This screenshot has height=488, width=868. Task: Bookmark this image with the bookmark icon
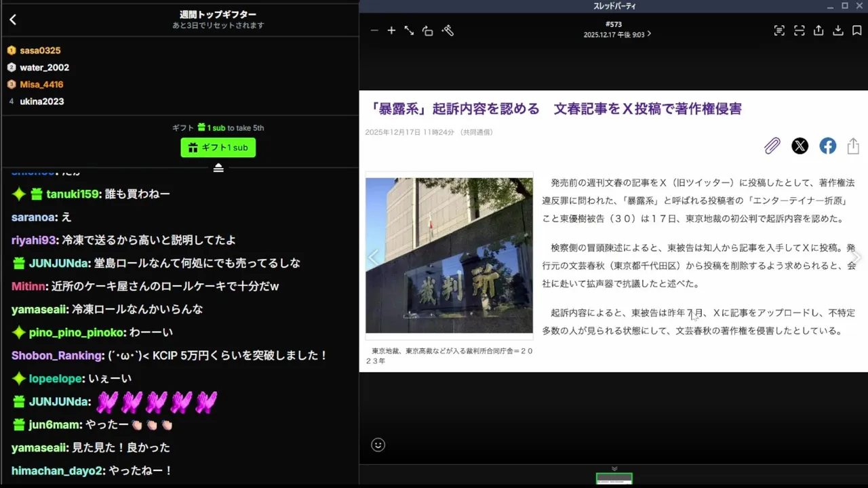pyautogui.click(x=856, y=30)
